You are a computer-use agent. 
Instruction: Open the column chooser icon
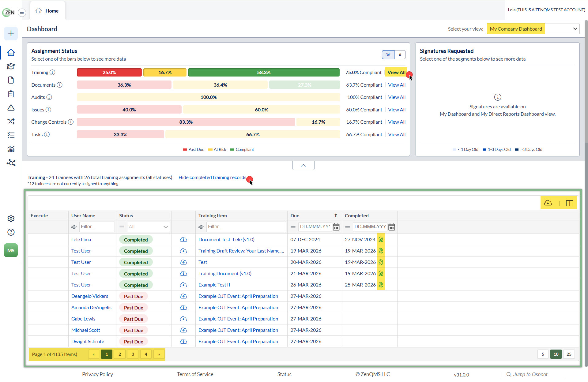[570, 203]
